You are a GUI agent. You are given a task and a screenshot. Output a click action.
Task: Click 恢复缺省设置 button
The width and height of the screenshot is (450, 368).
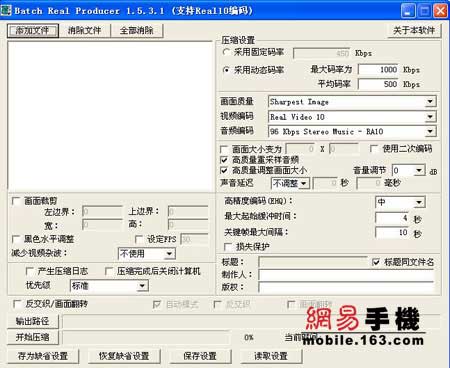pos(124,356)
